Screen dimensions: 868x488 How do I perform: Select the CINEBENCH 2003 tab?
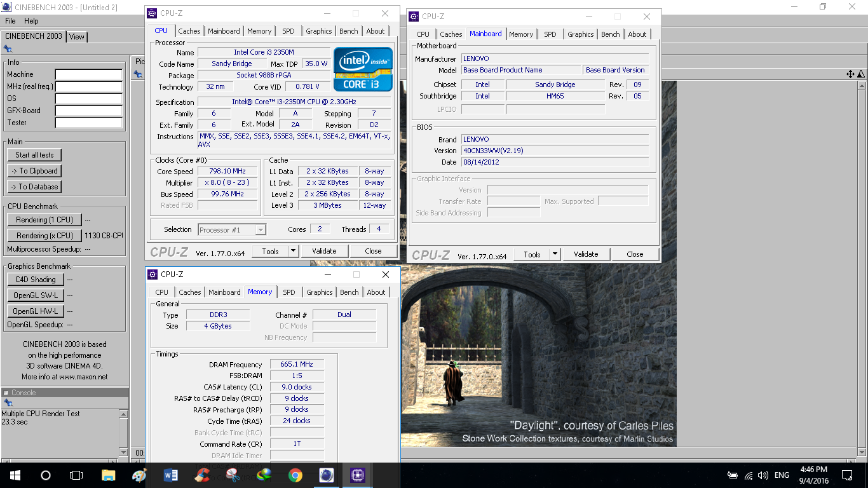pos(34,36)
